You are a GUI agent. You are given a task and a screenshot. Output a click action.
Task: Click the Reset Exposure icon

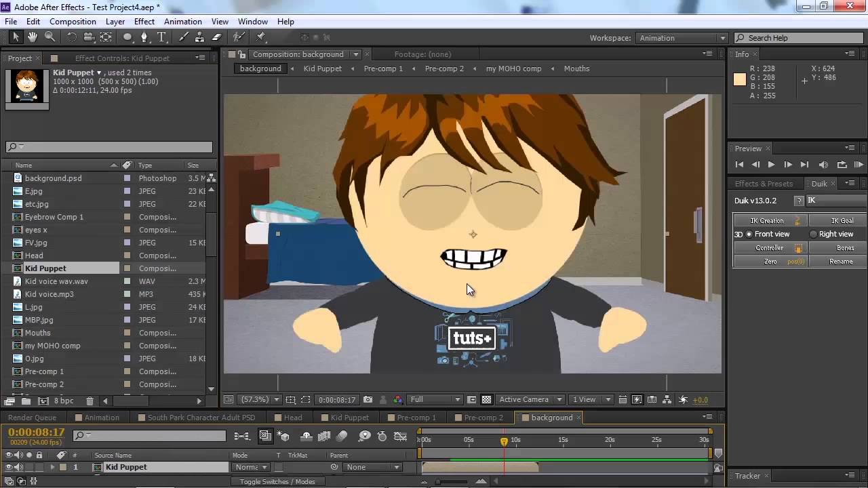683,400
